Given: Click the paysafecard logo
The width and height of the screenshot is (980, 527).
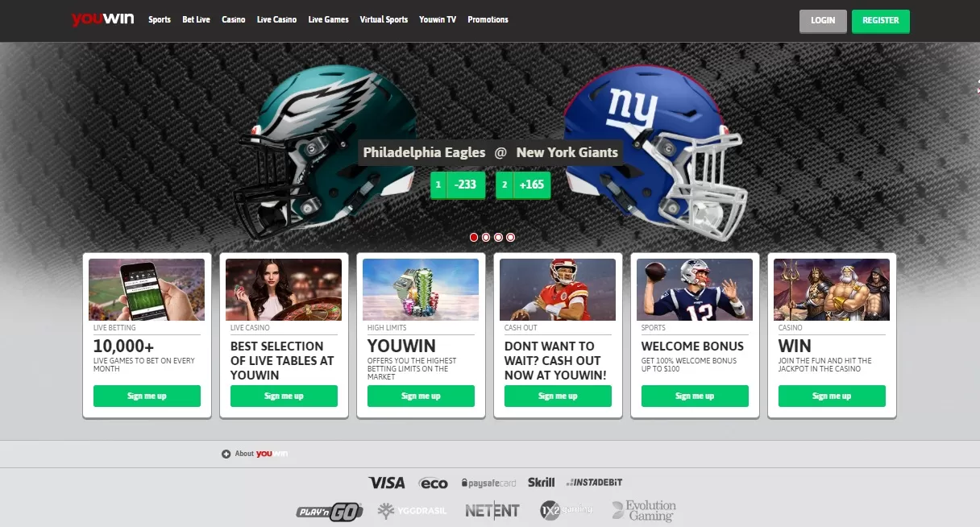Looking at the screenshot, I should coord(488,483).
